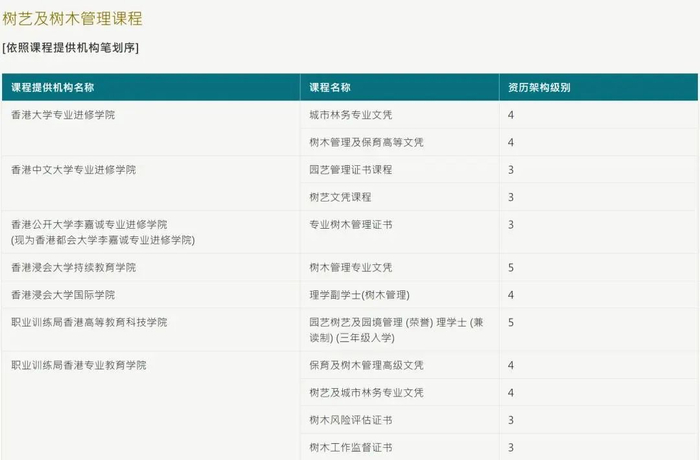Select the cell 职业训练局香港专业教育学院
This screenshot has height=460, width=700.
[x=79, y=365]
